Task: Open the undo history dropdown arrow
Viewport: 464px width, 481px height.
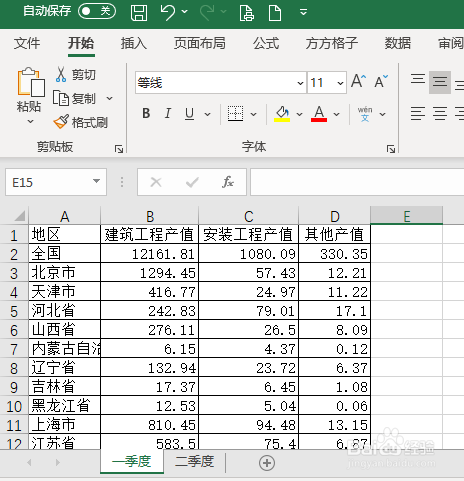Action: 184,12
